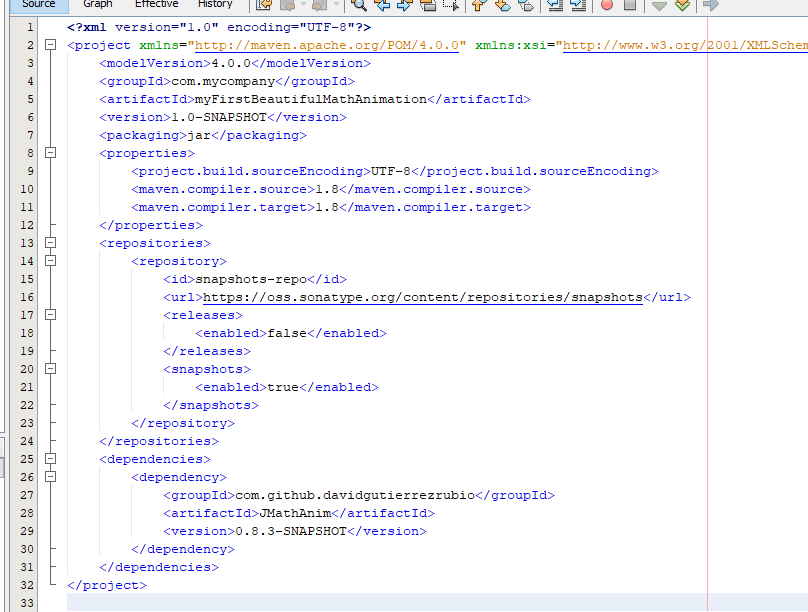Start macro recording with the red circle
808x612 pixels.
607,5
